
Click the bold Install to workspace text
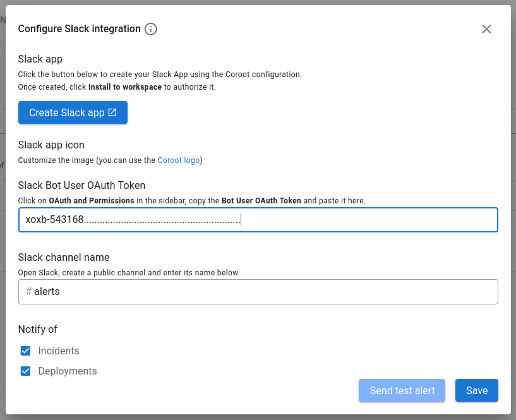pos(125,87)
